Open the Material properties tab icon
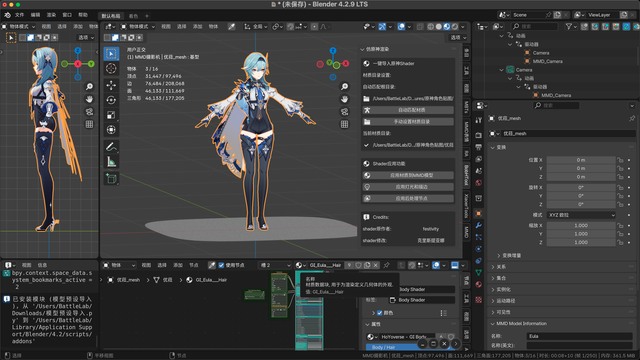Image resolution: width=640 pixels, height=360 pixels. coord(479,284)
